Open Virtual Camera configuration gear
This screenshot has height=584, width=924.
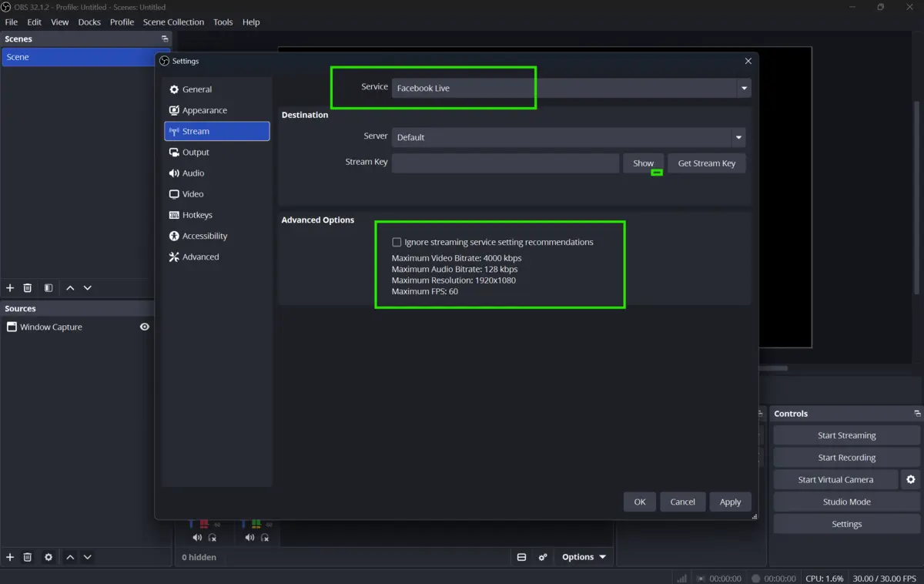pos(911,479)
